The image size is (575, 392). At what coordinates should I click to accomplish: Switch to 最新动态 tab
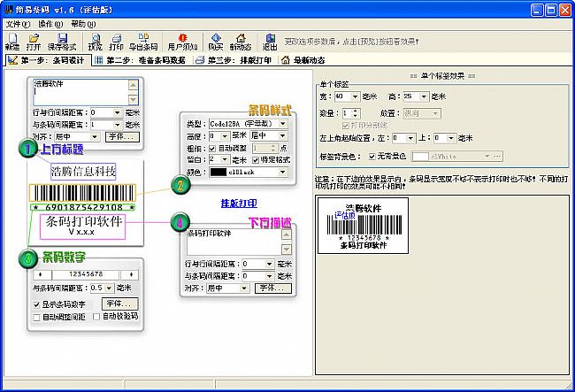click(303, 60)
